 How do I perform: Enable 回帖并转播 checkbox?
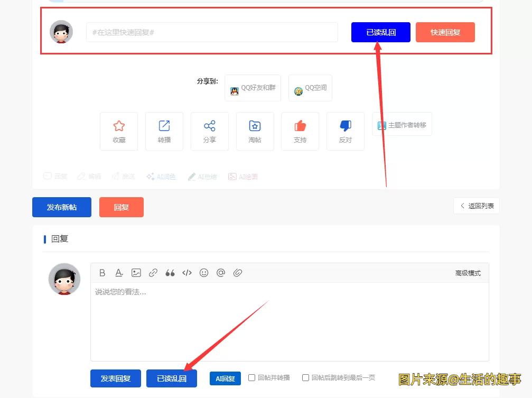[252, 378]
